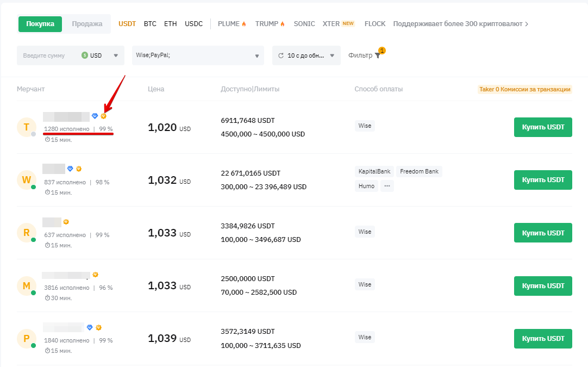Click the blue diamond badge on merchant P
The image size is (588, 367).
(90, 328)
